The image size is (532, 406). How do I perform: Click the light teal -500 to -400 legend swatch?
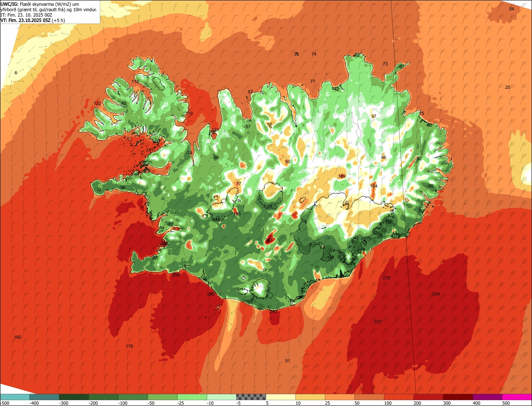click(x=15, y=397)
